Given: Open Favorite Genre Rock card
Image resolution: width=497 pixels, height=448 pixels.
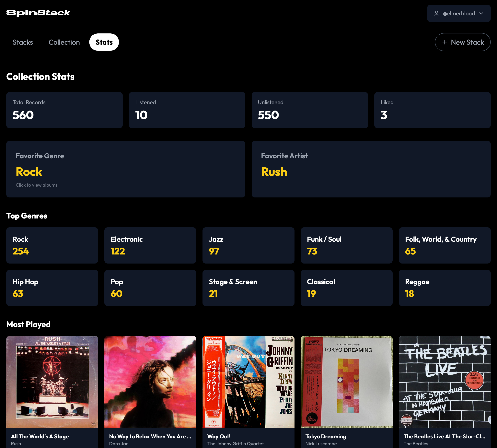Looking at the screenshot, I should (x=125, y=169).
